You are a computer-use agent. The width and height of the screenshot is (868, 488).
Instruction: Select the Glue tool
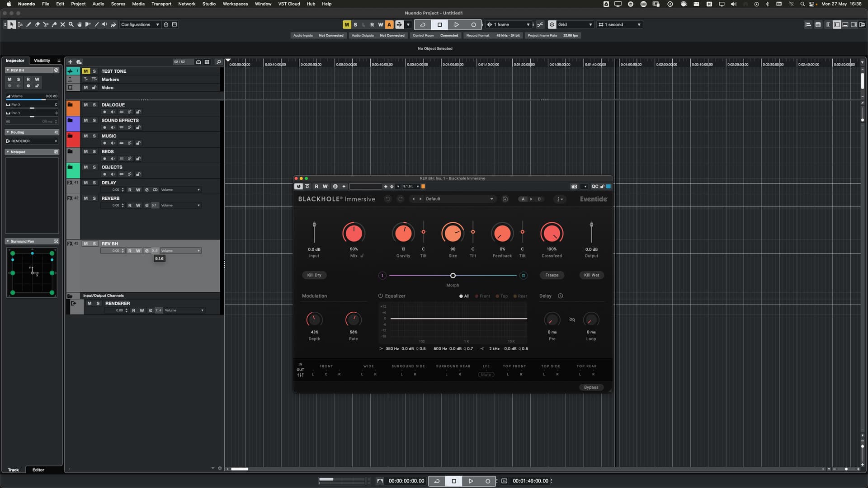pos(54,24)
